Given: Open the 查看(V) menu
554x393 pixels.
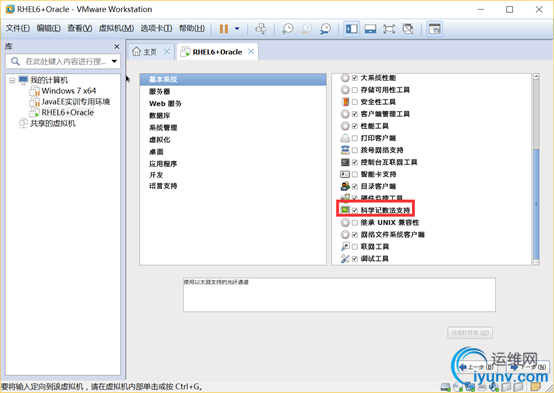Looking at the screenshot, I should [80, 28].
